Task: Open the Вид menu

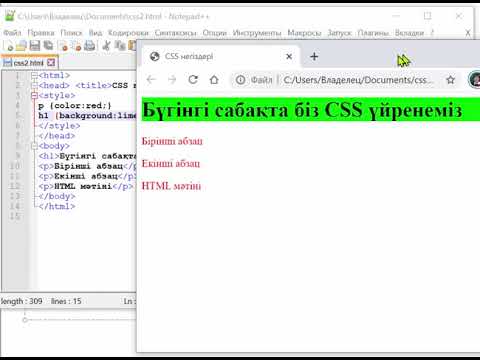Action: [x=95, y=33]
